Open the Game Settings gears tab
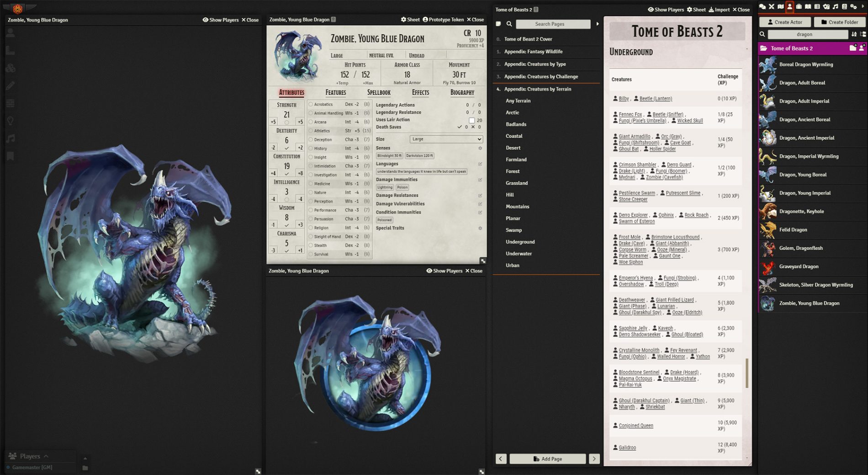The image size is (868, 475). [853, 6]
